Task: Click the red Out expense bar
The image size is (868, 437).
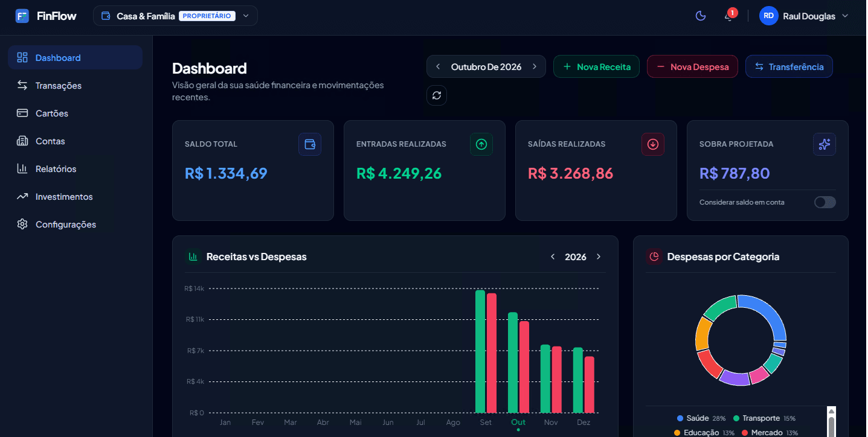Action: coord(524,367)
